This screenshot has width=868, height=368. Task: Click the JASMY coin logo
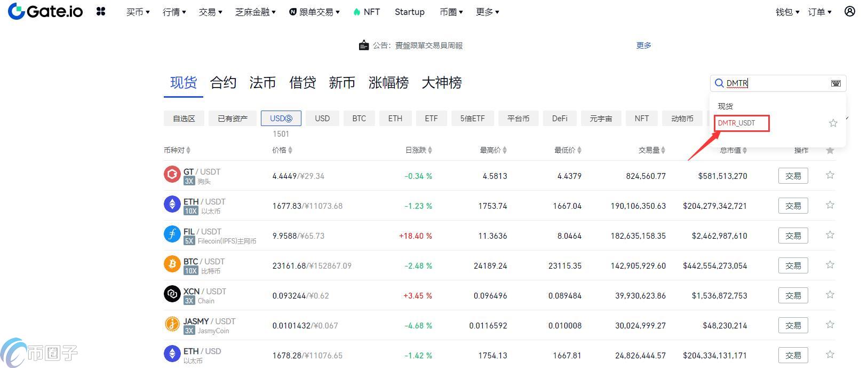tap(172, 324)
